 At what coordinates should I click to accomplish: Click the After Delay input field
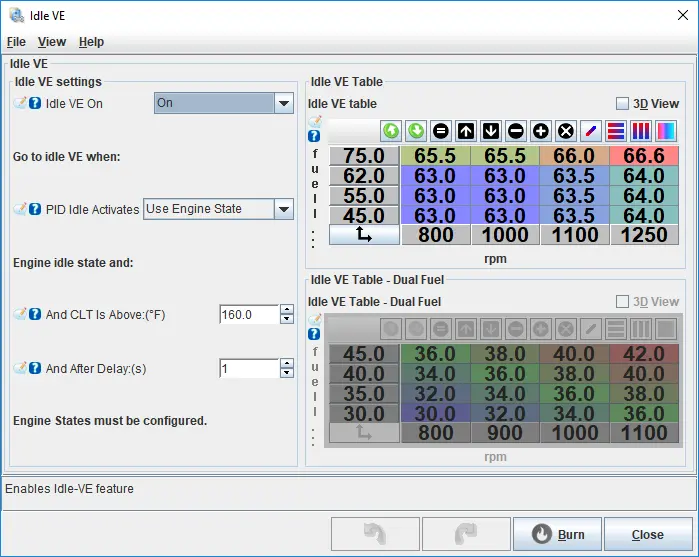click(249, 368)
